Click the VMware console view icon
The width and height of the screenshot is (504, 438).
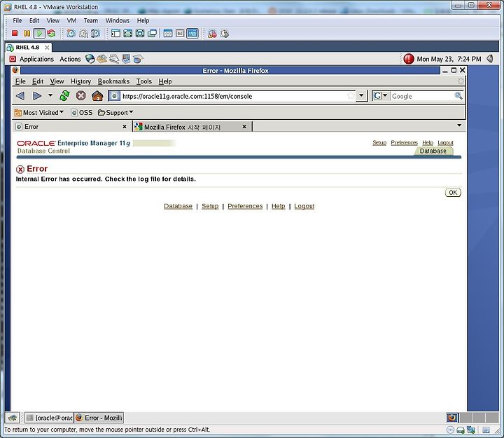[192, 33]
